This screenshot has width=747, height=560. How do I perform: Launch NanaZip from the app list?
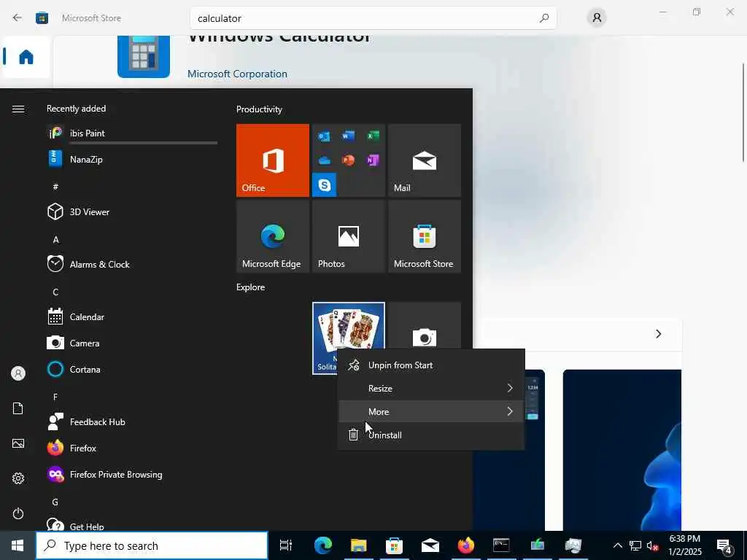132,160
